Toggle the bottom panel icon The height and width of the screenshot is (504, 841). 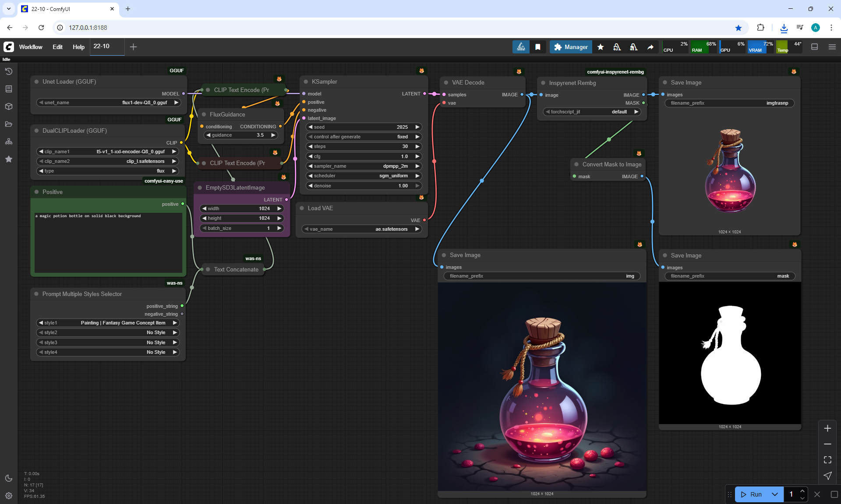point(814,47)
